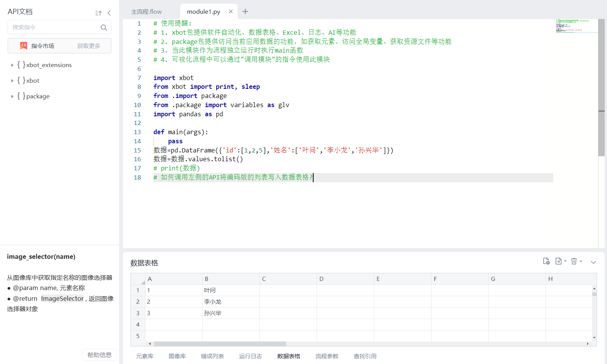Add a new tab with the plus icon
This screenshot has width=607, height=364.
pyautogui.click(x=245, y=11)
